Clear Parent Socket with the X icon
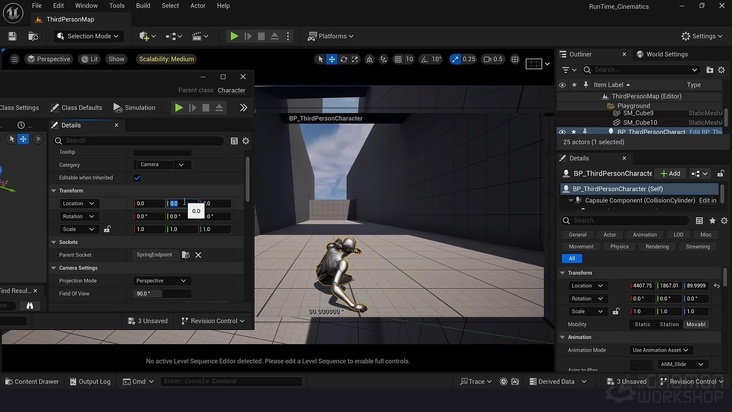732x412 pixels. pos(198,255)
